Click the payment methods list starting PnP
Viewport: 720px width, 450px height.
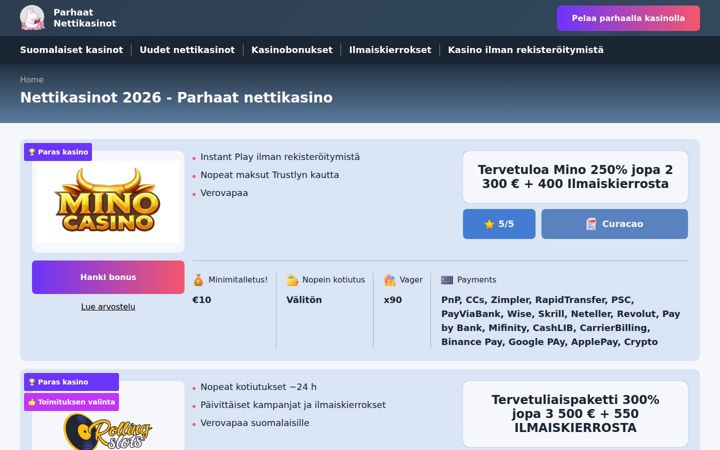560,321
